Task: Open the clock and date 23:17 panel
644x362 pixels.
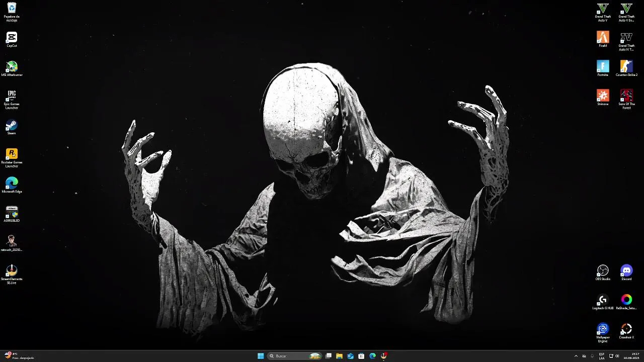Action: click(631, 356)
